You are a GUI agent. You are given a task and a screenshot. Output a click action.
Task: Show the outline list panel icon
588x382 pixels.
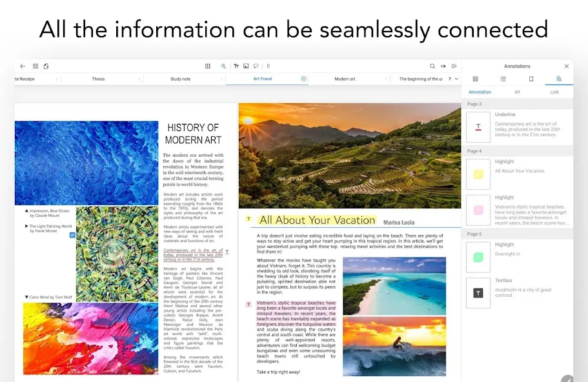(503, 79)
